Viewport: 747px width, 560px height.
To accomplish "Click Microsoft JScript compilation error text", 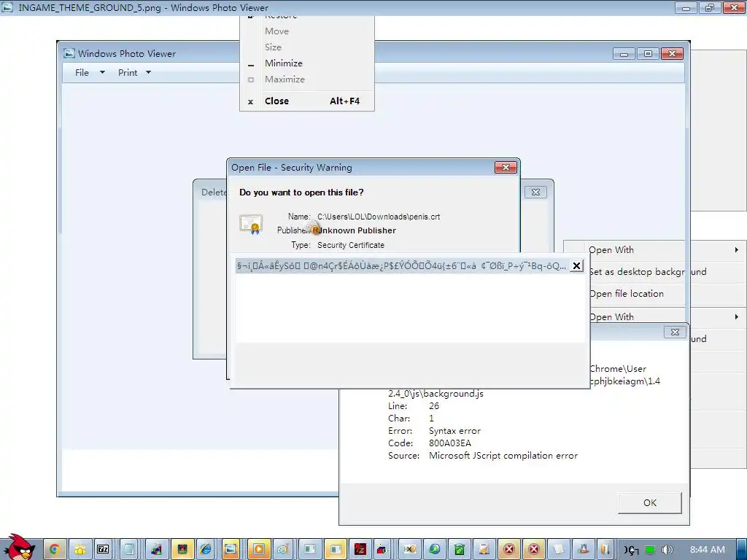I will tap(503, 455).
